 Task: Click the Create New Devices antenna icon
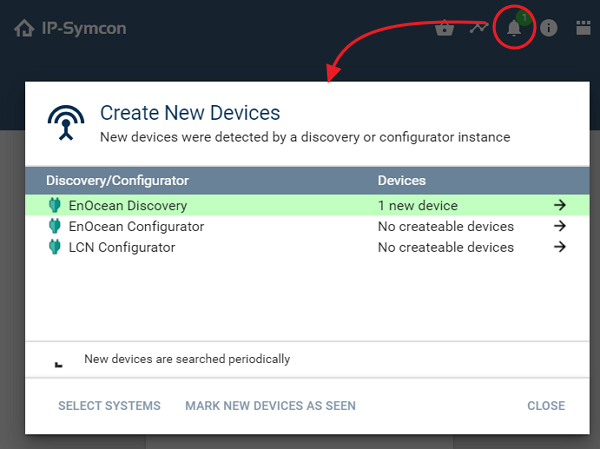[67, 123]
